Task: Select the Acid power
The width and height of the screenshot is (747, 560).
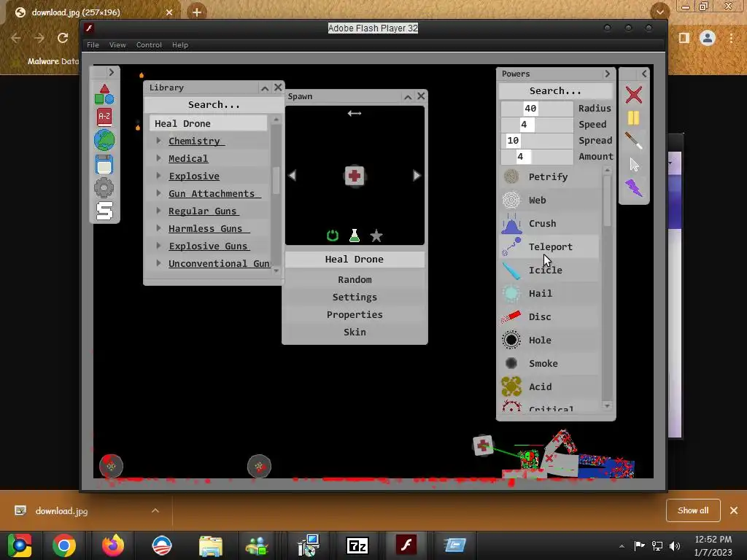Action: click(x=550, y=386)
